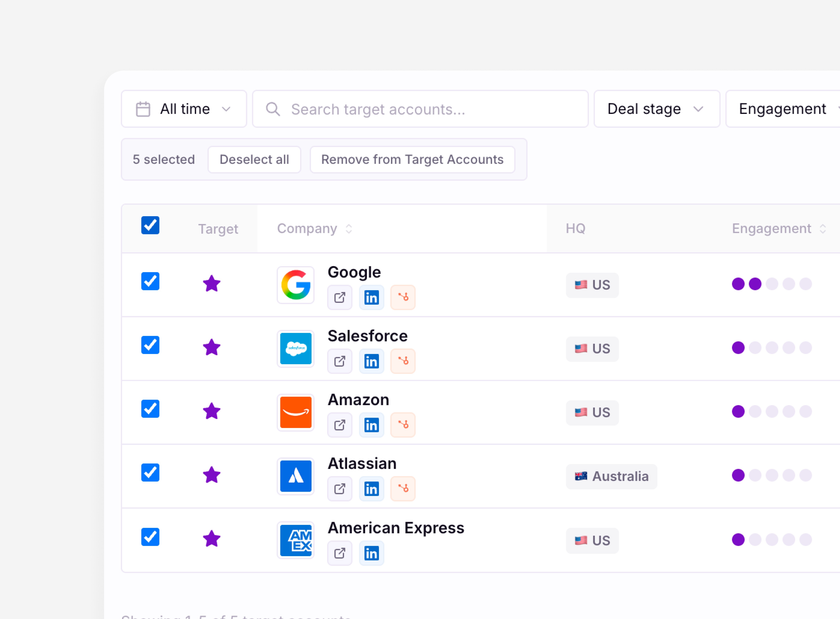Open Amazon's external website link icon

coord(340,425)
